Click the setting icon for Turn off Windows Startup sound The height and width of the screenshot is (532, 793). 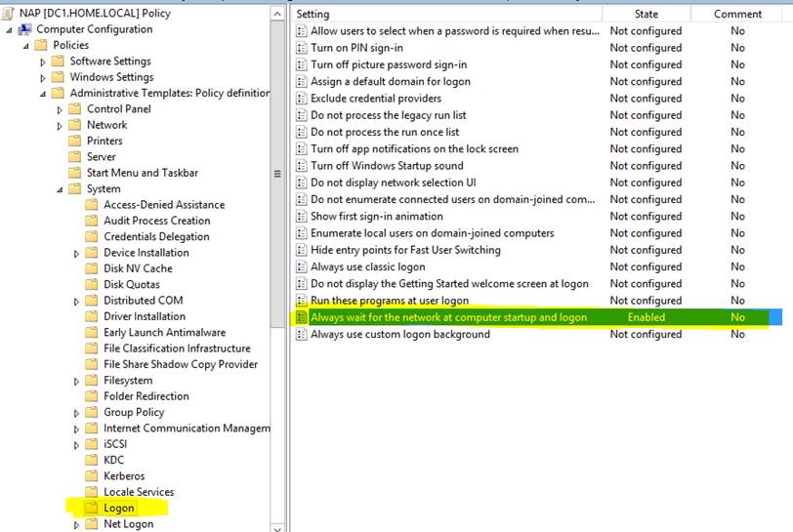pyautogui.click(x=302, y=166)
